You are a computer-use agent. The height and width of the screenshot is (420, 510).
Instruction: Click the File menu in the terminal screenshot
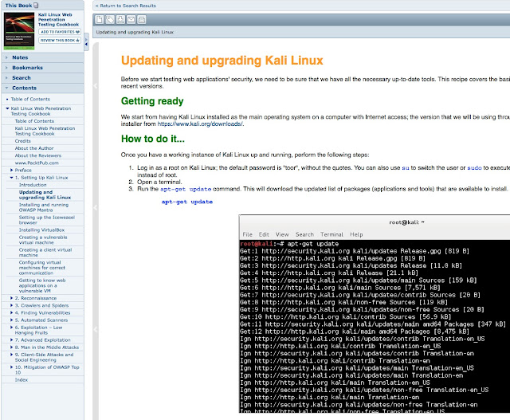coord(248,234)
